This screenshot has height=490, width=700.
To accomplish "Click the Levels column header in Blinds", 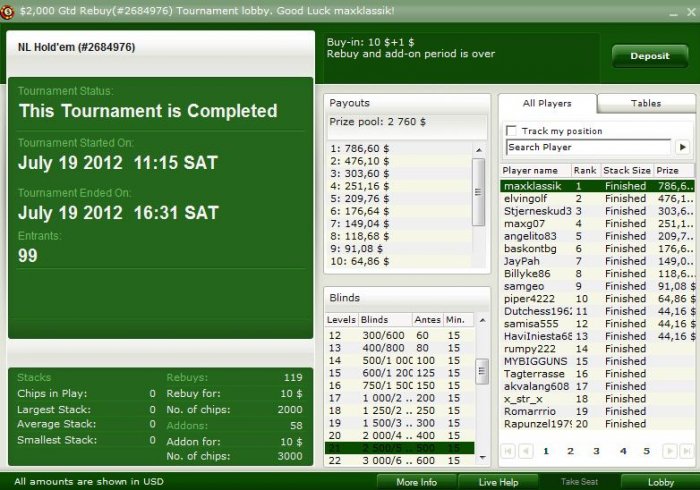I will (342, 320).
